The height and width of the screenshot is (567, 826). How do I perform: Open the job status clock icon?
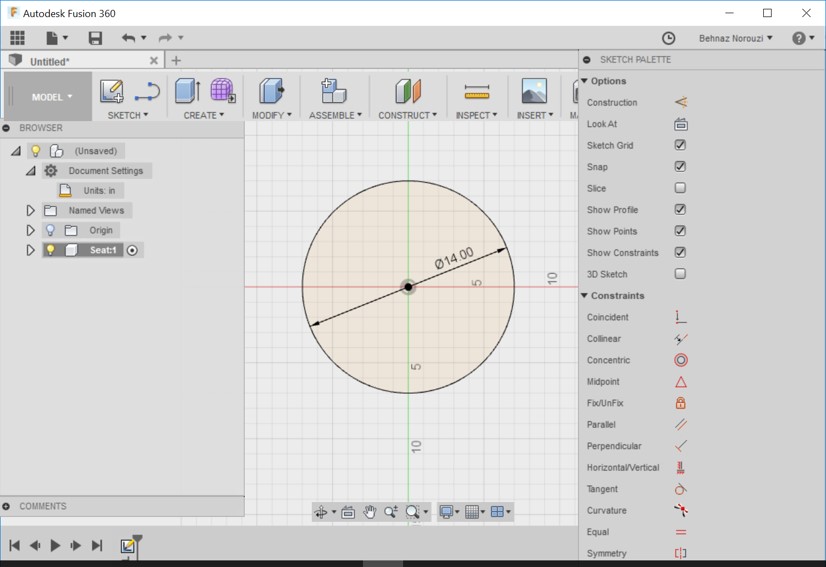point(668,38)
